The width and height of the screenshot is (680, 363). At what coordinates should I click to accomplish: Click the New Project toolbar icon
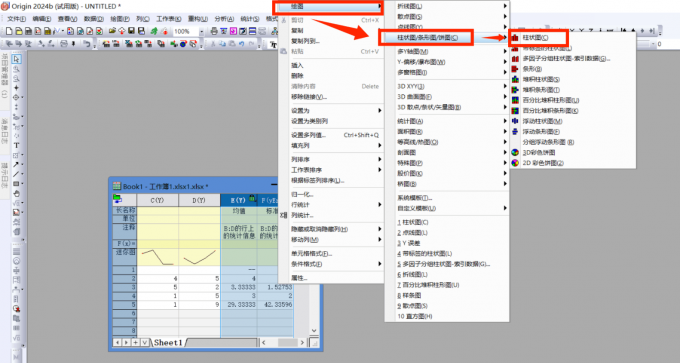[10, 31]
